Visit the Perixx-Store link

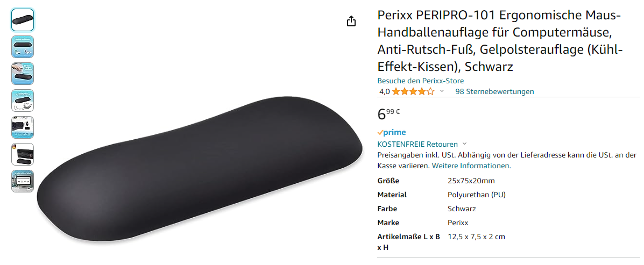(x=421, y=81)
